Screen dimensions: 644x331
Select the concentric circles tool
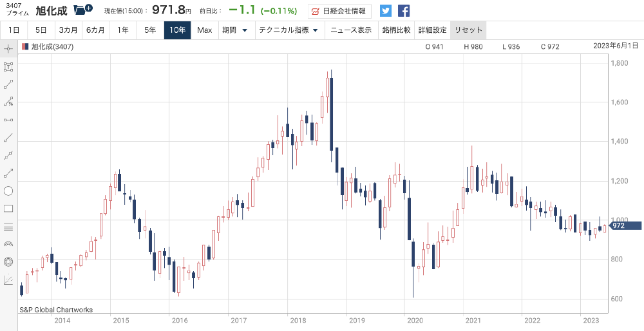click(8, 261)
